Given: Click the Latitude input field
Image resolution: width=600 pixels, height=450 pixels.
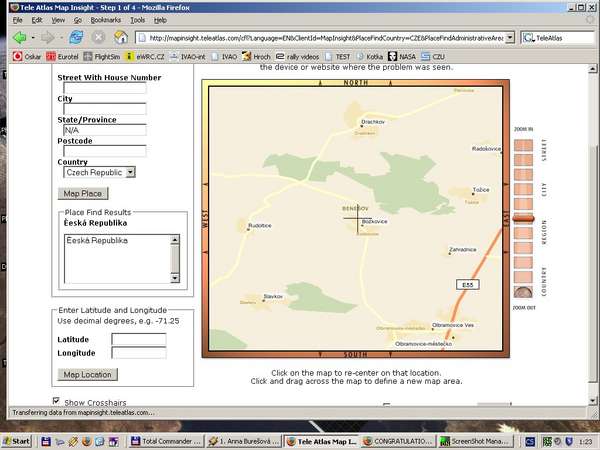Looking at the screenshot, I should [138, 339].
